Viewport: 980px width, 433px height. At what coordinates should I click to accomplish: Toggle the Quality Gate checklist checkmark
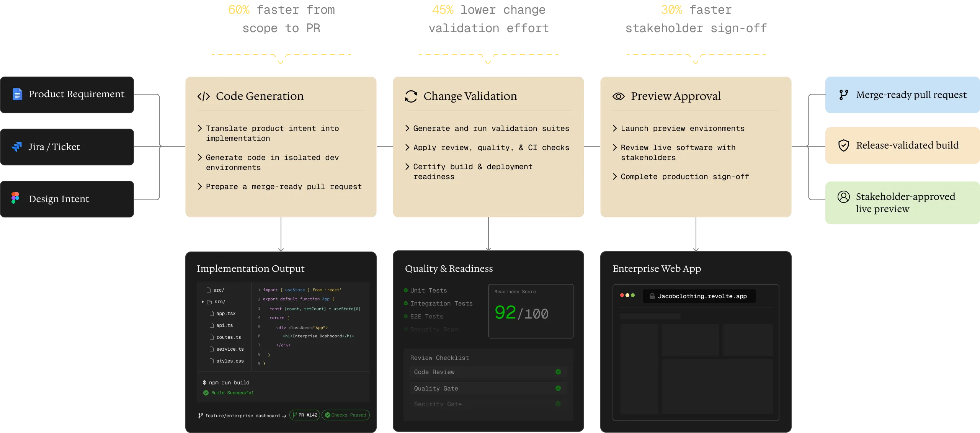point(558,388)
